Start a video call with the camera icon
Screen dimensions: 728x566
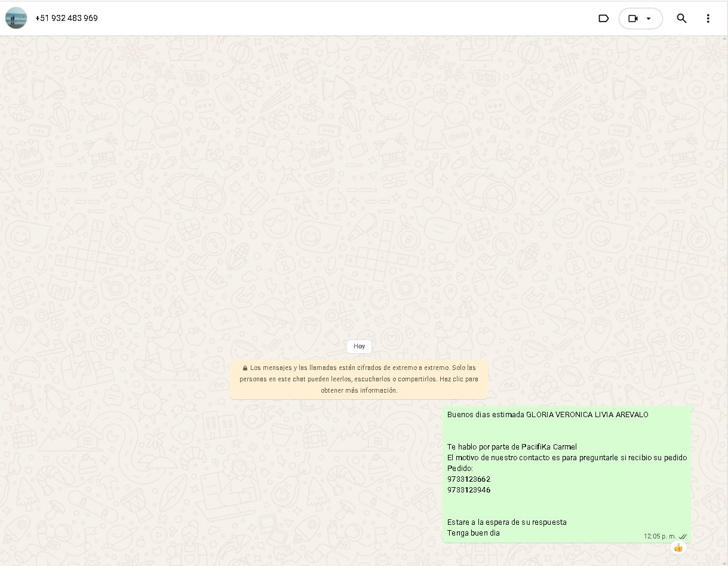point(632,19)
